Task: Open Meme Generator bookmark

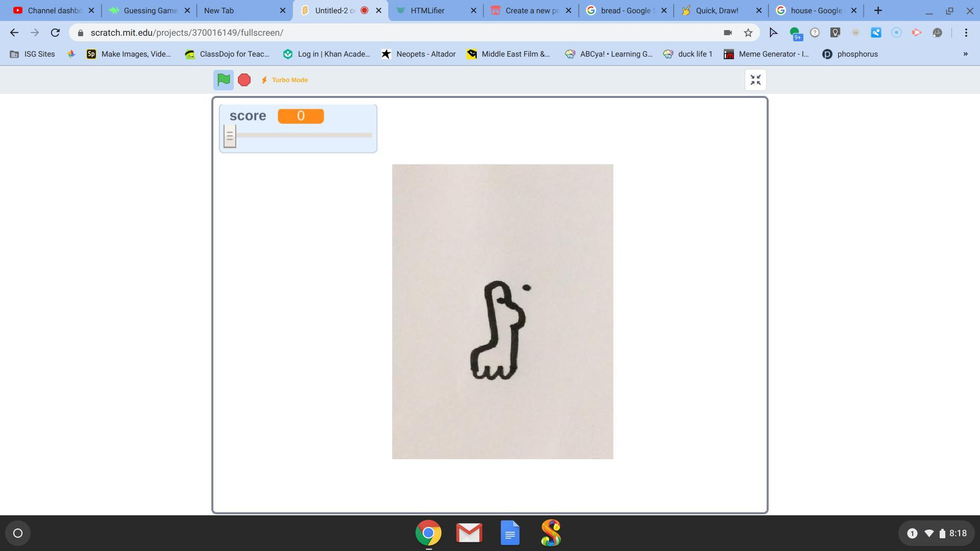Action: (x=767, y=54)
